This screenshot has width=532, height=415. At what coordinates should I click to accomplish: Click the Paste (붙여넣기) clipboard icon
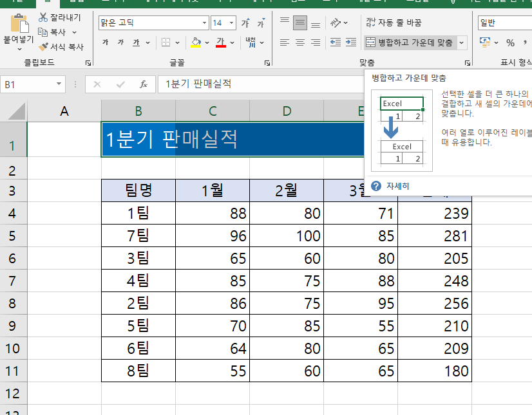(19, 23)
